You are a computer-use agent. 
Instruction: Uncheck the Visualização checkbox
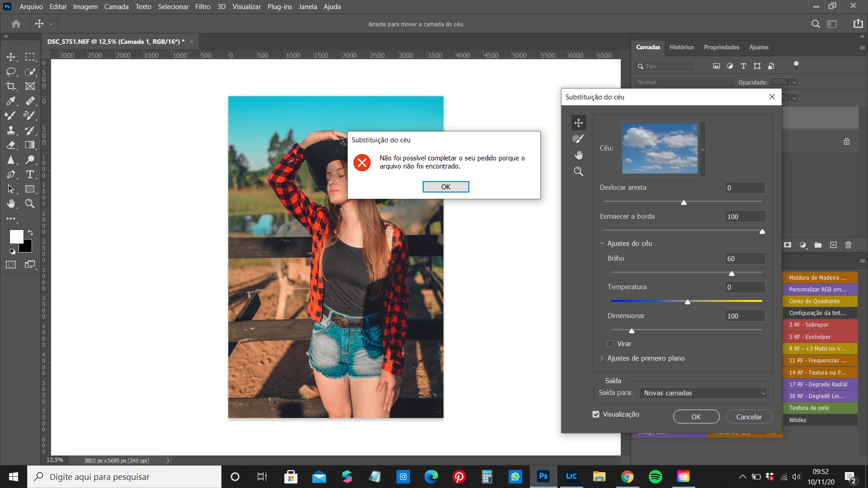coord(596,414)
